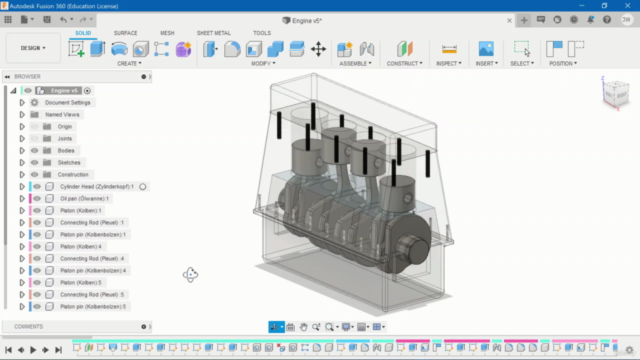Screen dimensions: 640x360
Task: Select the Create Sketch tool
Action: click(x=76, y=49)
